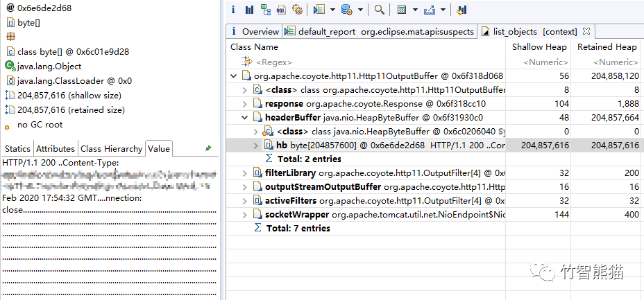Expand the activeFilters OutputFilter[4] node
The width and height of the screenshot is (644, 300).
click(x=245, y=200)
